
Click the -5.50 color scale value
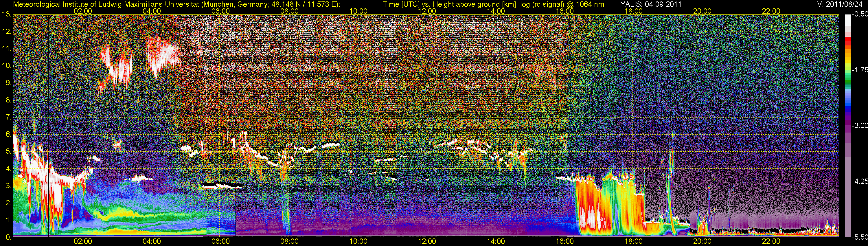[860, 237]
